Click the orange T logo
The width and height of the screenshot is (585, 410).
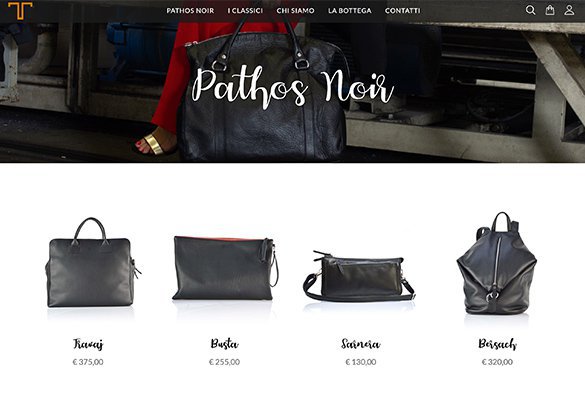tap(20, 10)
